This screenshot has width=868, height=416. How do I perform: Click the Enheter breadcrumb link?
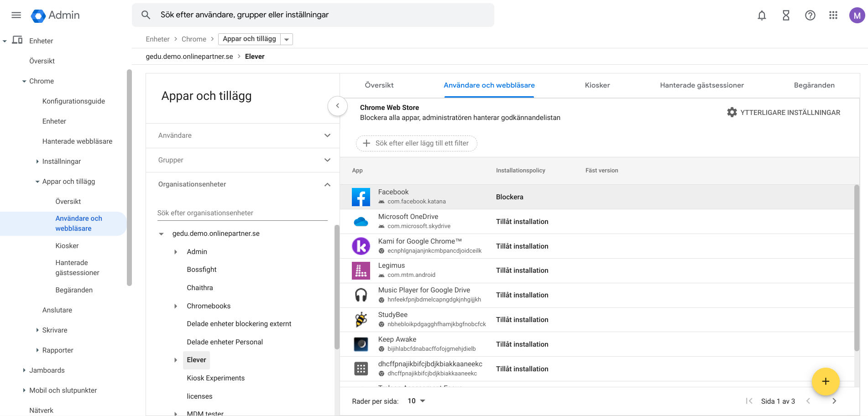pos(157,39)
